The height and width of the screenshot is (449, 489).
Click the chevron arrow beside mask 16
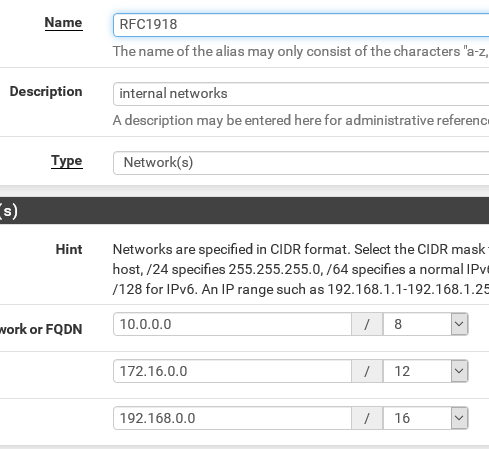tap(459, 418)
